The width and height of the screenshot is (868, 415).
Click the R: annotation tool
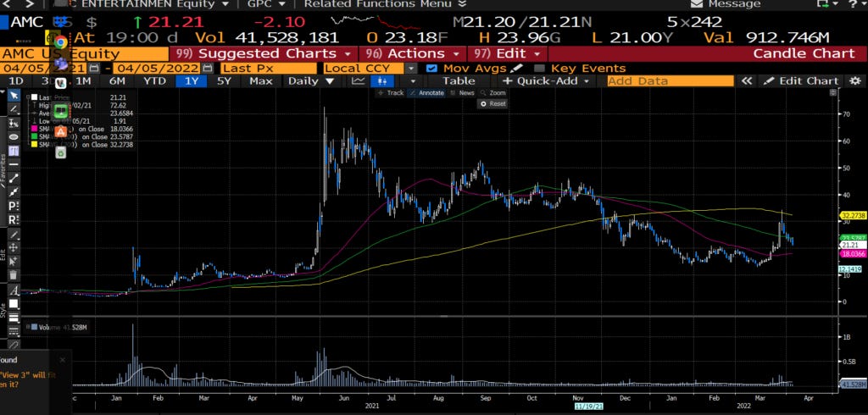pyautogui.click(x=14, y=219)
